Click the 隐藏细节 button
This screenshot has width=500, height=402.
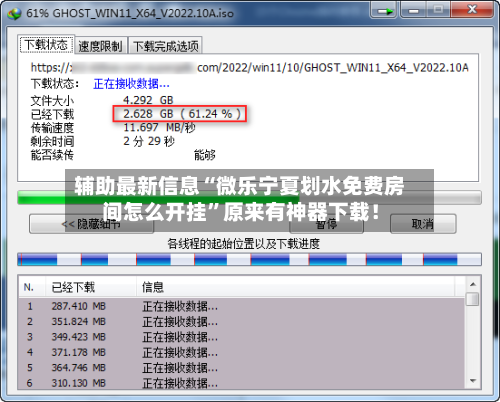pos(91,224)
